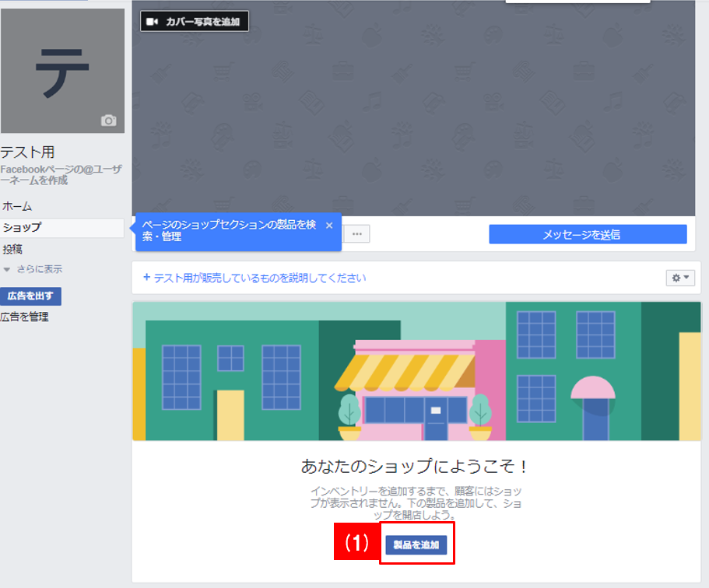Click the 製品を追加 button
The width and height of the screenshot is (709, 588).
click(416, 545)
